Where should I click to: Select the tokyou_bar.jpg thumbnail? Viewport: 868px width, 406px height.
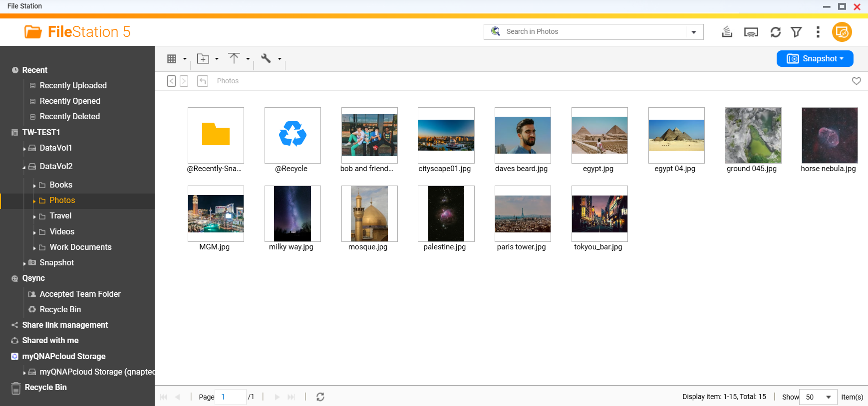(x=599, y=213)
